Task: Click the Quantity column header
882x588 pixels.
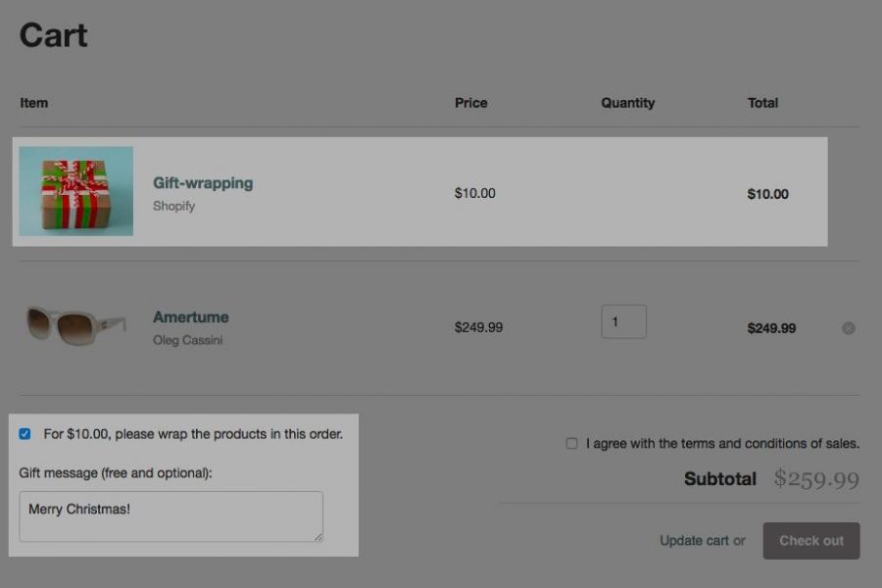Action: point(628,103)
